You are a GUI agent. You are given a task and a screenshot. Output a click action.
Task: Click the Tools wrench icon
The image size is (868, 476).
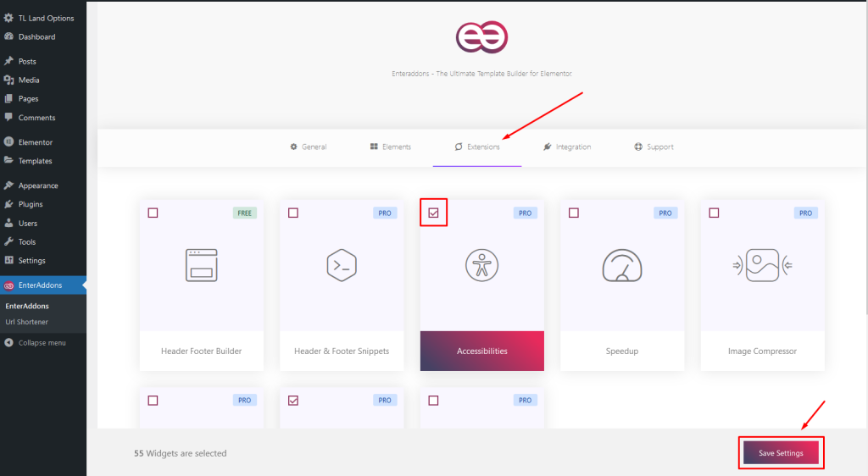click(8, 241)
